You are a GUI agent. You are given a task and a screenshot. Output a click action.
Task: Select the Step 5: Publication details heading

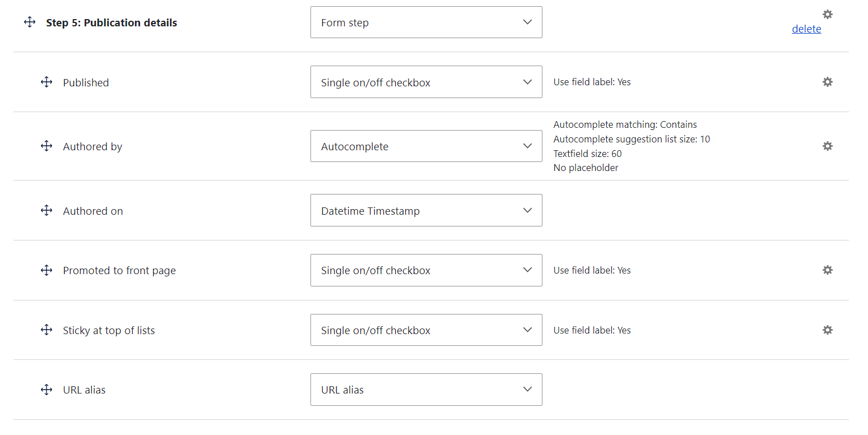point(112,22)
